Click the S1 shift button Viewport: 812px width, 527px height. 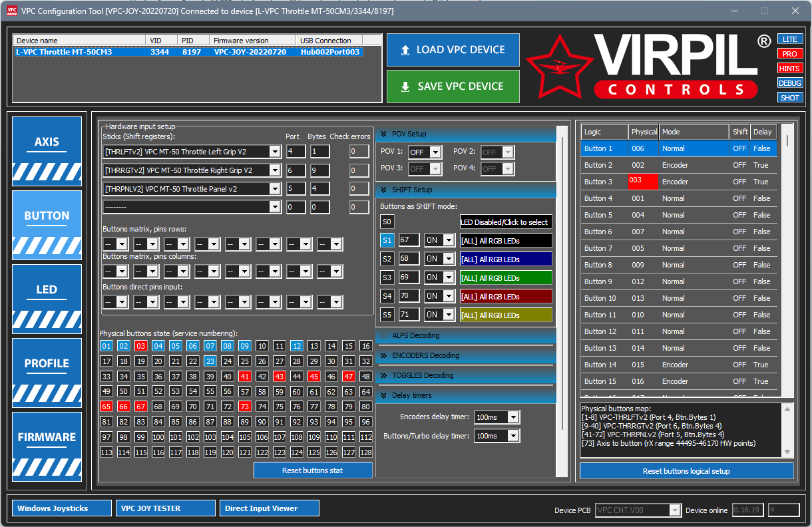coord(387,240)
